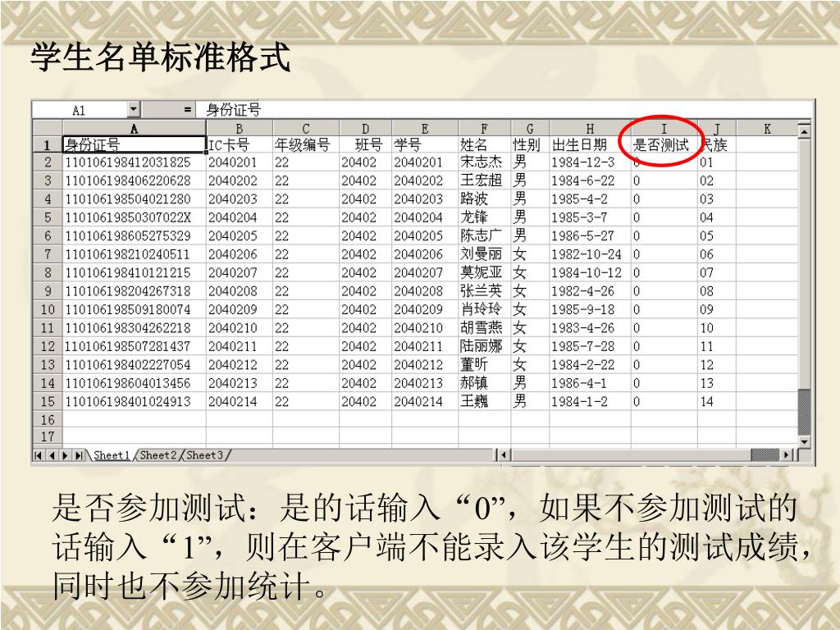Open the Name Box dropdown arrow
840x630 pixels.
coord(134,110)
